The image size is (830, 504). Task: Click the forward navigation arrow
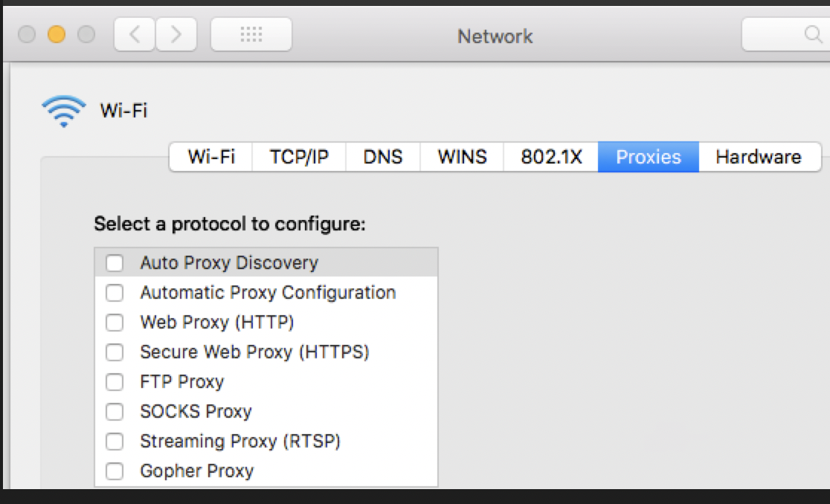tap(176, 34)
